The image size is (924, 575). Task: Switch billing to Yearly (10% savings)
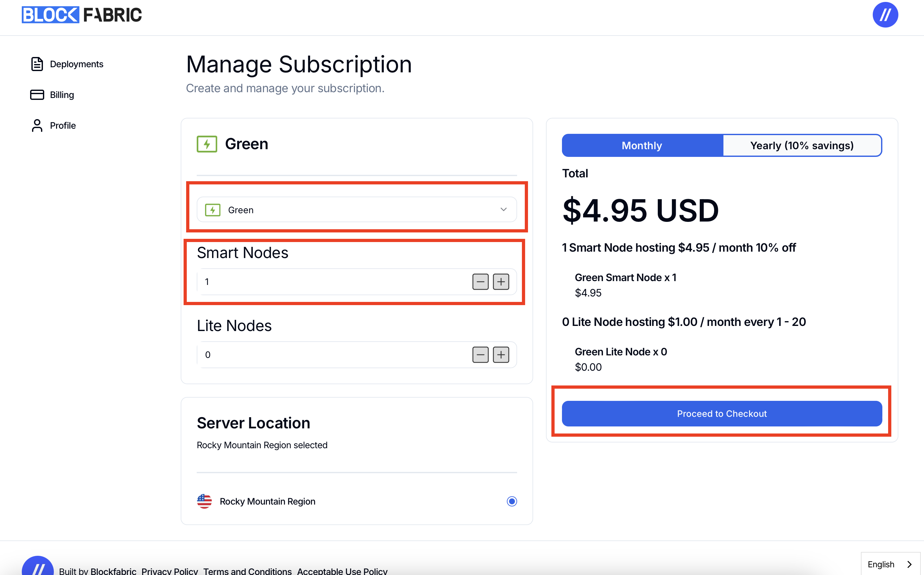[802, 145]
